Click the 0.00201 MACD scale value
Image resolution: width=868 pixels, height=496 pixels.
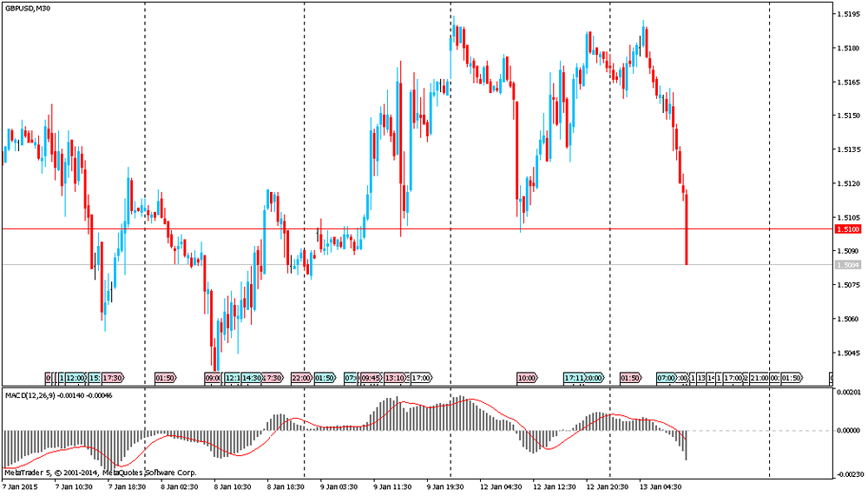(849, 394)
